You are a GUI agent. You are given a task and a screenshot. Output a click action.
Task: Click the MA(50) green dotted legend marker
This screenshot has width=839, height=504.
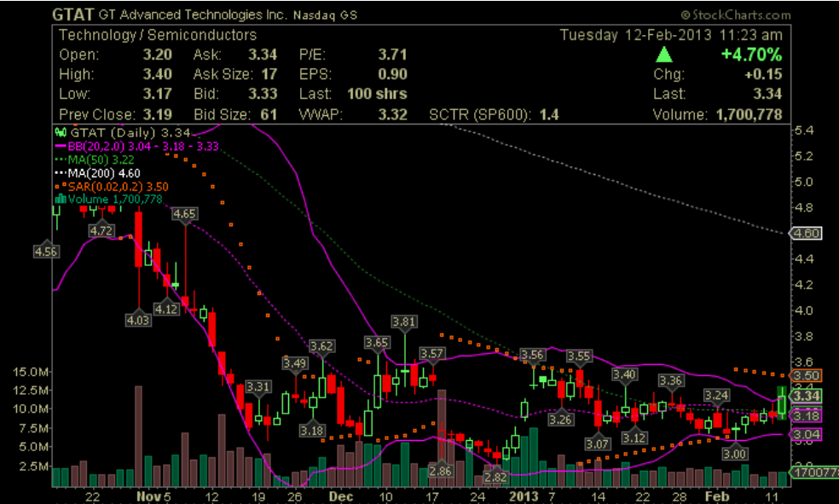[x=61, y=159]
